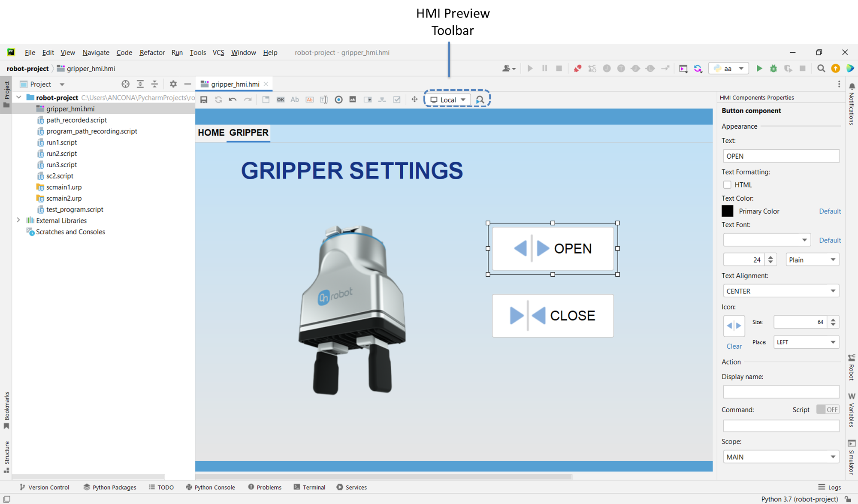Enable the HTML text formatting checkbox
The image size is (858, 504).
(x=727, y=185)
